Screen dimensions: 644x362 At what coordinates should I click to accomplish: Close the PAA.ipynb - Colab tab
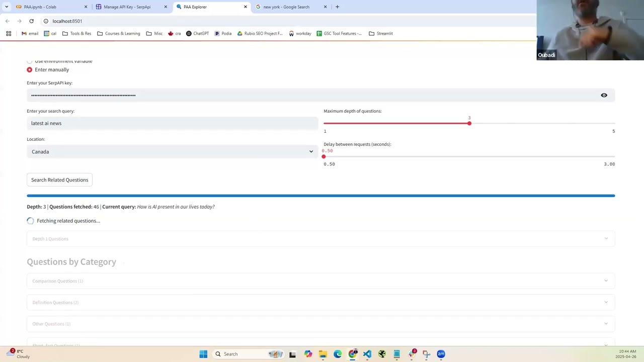click(86, 7)
